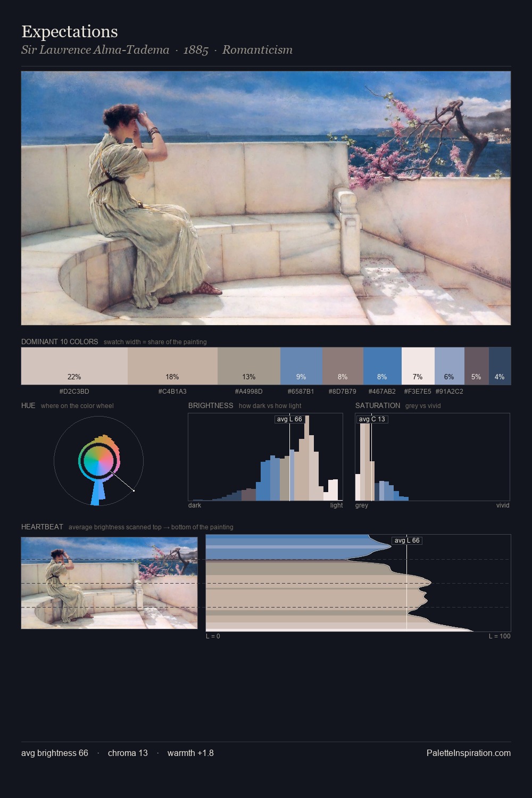Screen dimensions: 532x798
Task: Click the small painting thumbnail in Heartbeat
Action: click(x=109, y=583)
